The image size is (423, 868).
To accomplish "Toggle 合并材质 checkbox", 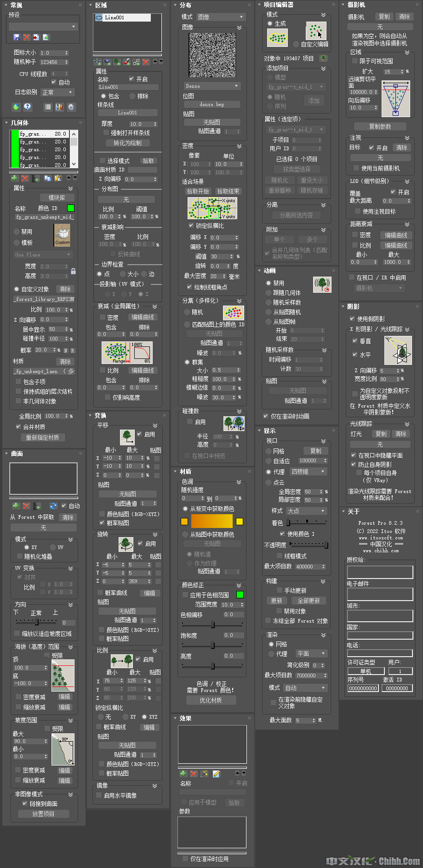I will tap(18, 427).
